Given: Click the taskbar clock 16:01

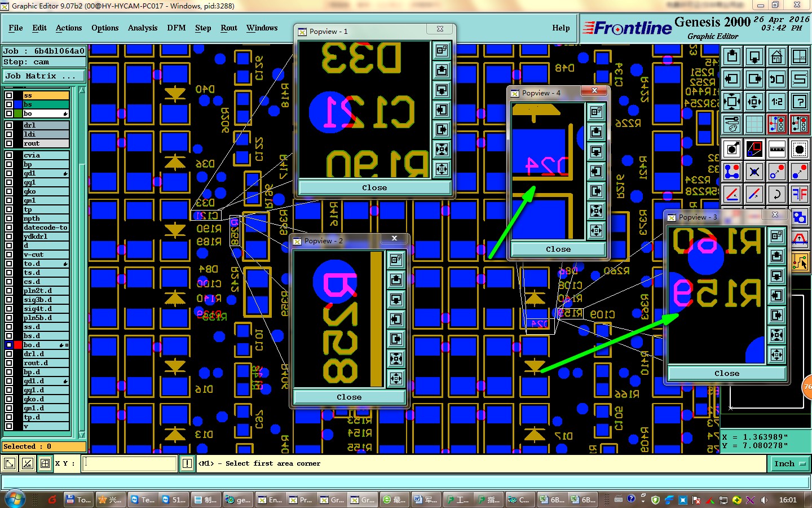Looking at the screenshot, I should click(788, 500).
